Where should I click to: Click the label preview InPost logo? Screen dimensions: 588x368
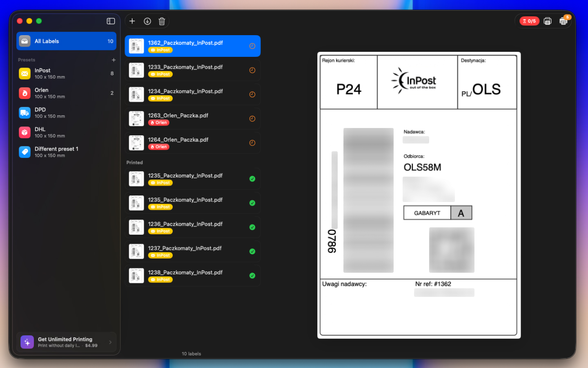click(x=414, y=81)
